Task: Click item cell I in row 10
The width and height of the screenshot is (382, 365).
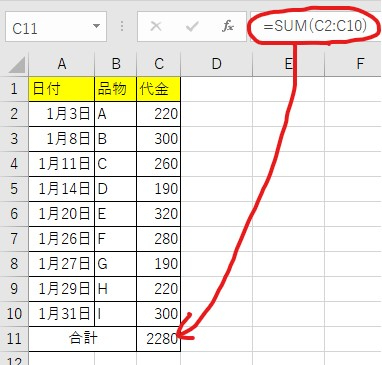Action: 116,314
